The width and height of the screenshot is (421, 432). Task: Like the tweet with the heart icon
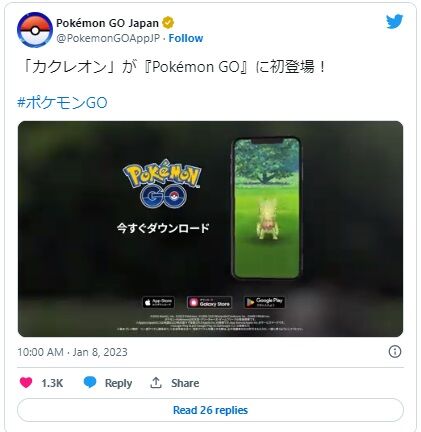point(26,383)
